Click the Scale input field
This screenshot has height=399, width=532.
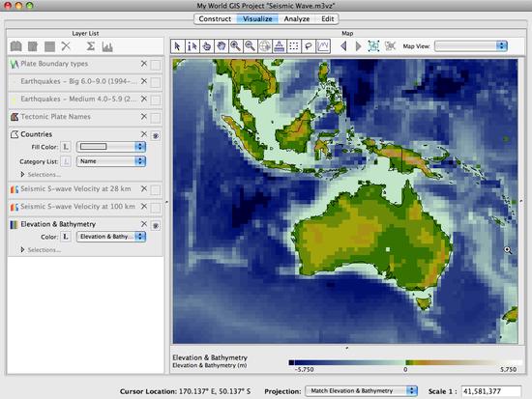(x=490, y=391)
